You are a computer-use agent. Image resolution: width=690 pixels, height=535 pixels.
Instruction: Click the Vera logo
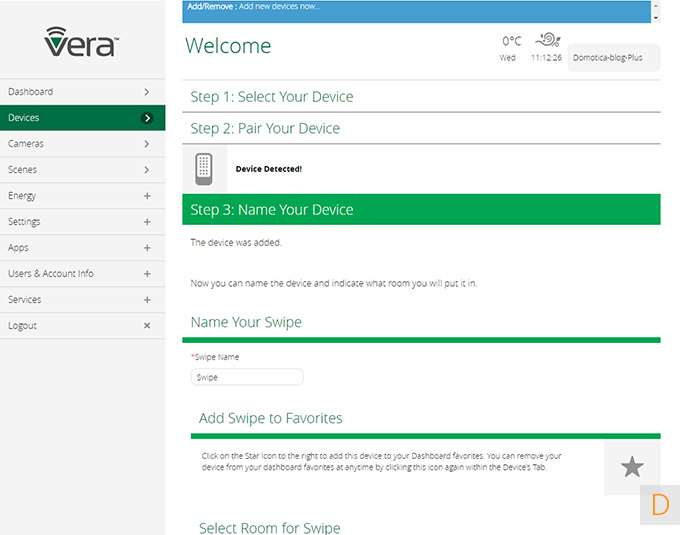pos(82,42)
